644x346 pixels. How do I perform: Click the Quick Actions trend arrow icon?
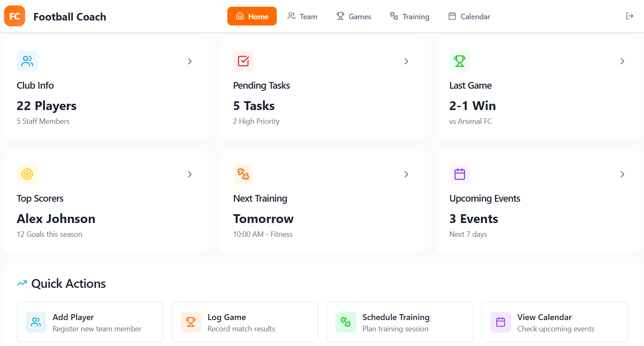pyautogui.click(x=22, y=284)
